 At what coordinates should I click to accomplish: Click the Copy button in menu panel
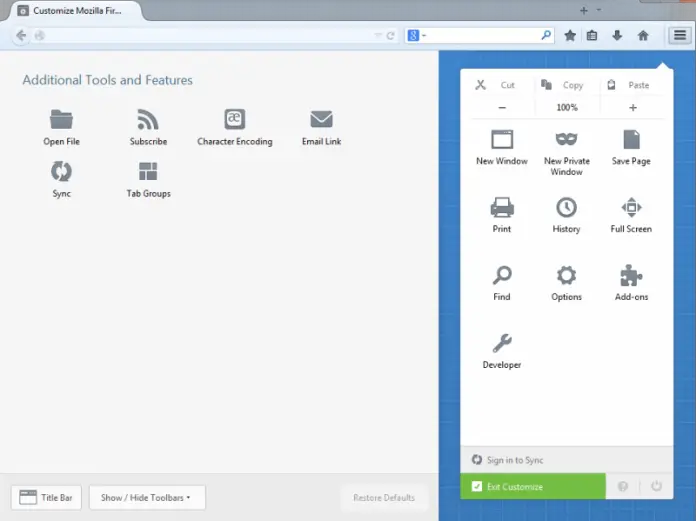(562, 85)
